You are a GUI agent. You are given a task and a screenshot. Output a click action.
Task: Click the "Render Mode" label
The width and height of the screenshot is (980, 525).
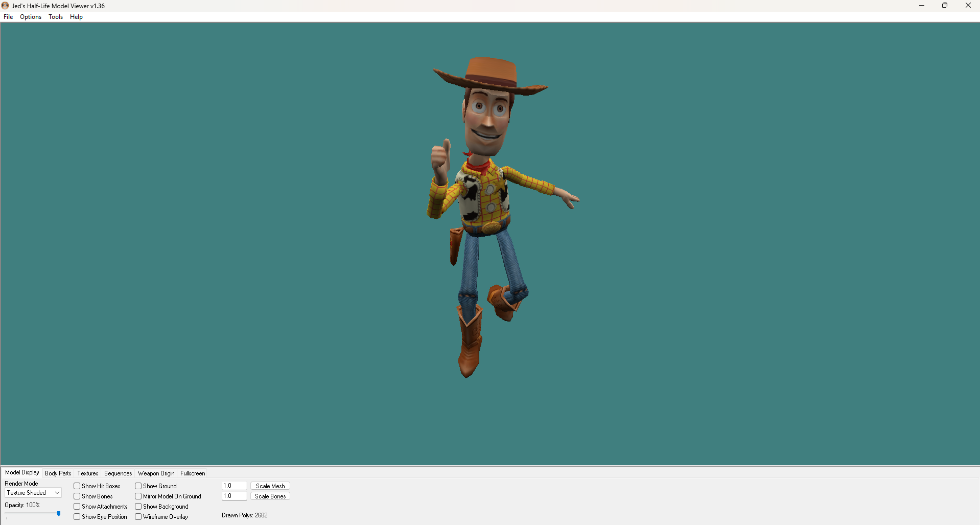point(21,484)
